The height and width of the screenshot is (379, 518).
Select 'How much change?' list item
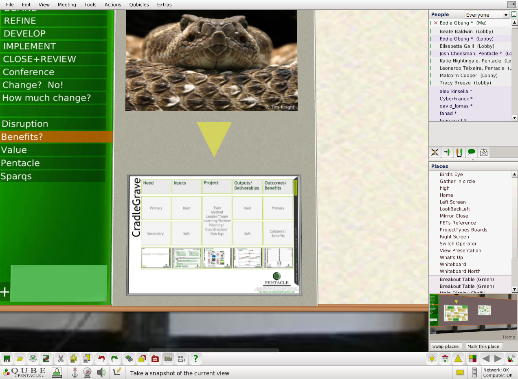[x=53, y=98]
